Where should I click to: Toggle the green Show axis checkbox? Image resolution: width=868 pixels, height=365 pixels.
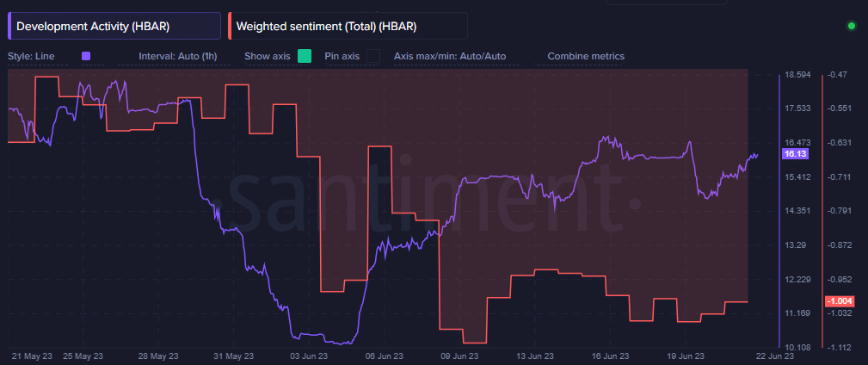[x=304, y=56]
